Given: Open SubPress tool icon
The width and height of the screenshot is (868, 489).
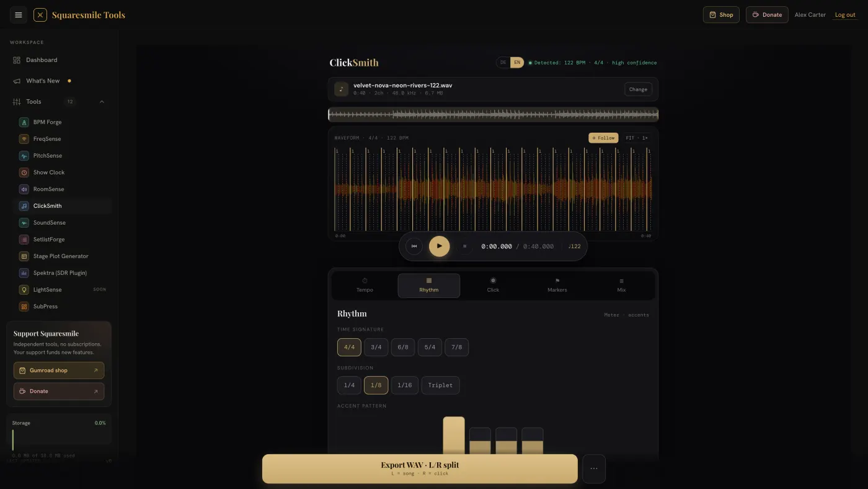Looking at the screenshot, I should pos(24,307).
